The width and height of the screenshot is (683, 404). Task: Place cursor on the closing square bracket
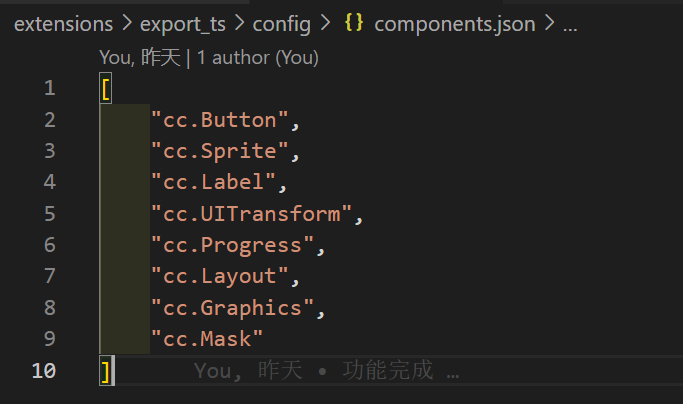[105, 371]
